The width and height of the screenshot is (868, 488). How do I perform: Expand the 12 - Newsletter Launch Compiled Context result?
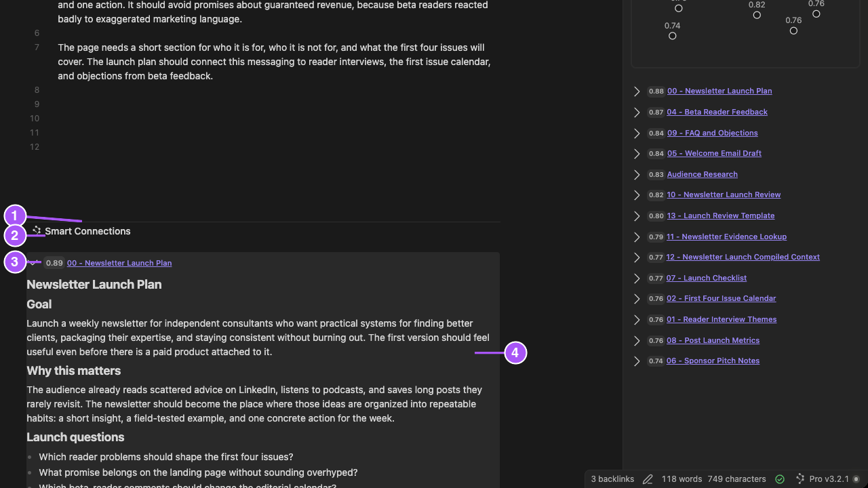[x=637, y=258]
